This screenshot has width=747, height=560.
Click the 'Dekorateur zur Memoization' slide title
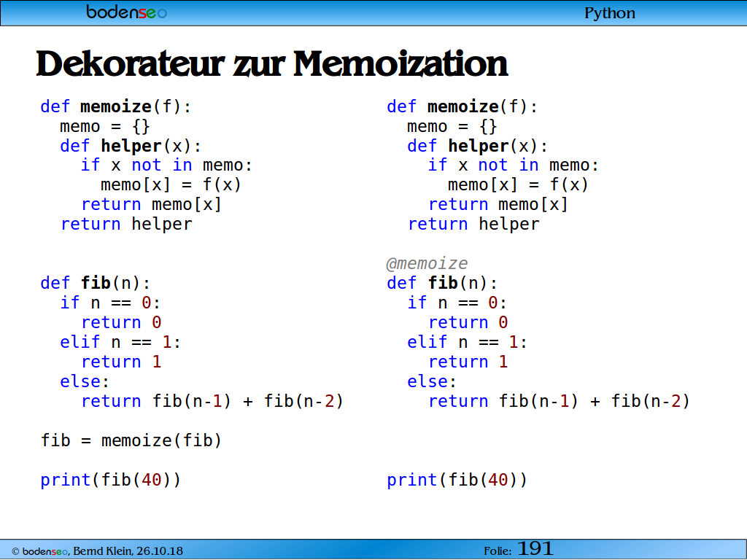pyautogui.click(x=272, y=64)
